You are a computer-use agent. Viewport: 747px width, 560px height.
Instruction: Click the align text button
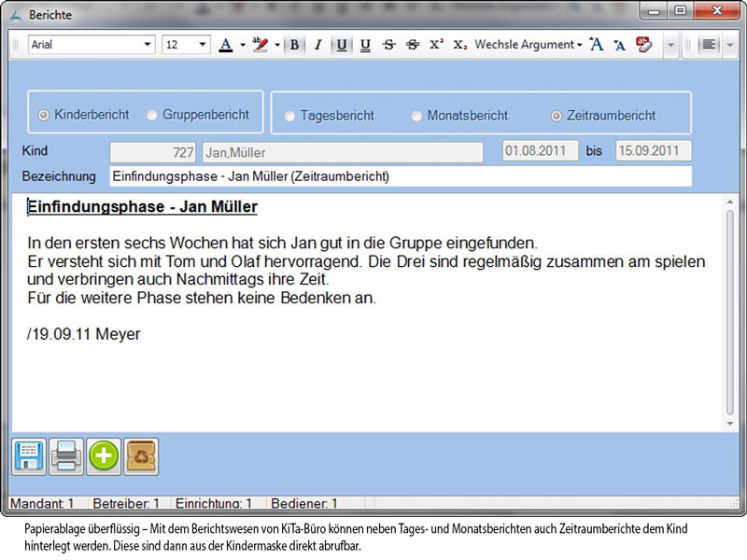click(711, 45)
